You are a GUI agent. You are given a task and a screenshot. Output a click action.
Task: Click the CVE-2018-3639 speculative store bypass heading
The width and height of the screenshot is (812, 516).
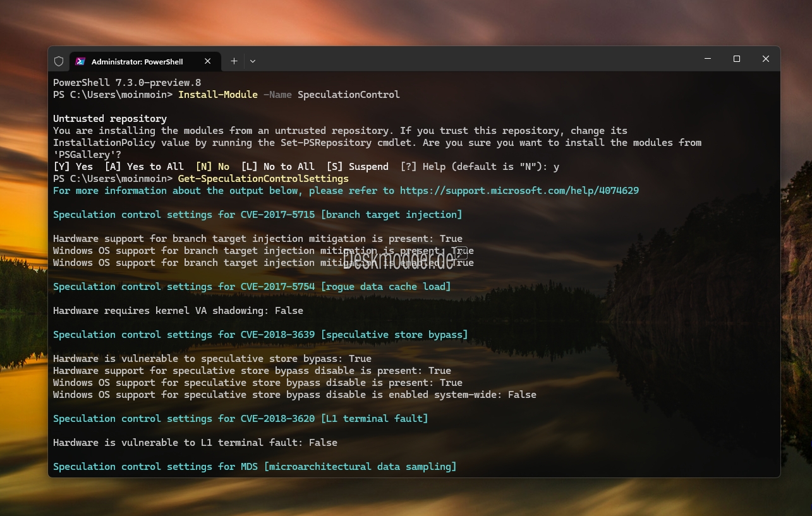[260, 335]
